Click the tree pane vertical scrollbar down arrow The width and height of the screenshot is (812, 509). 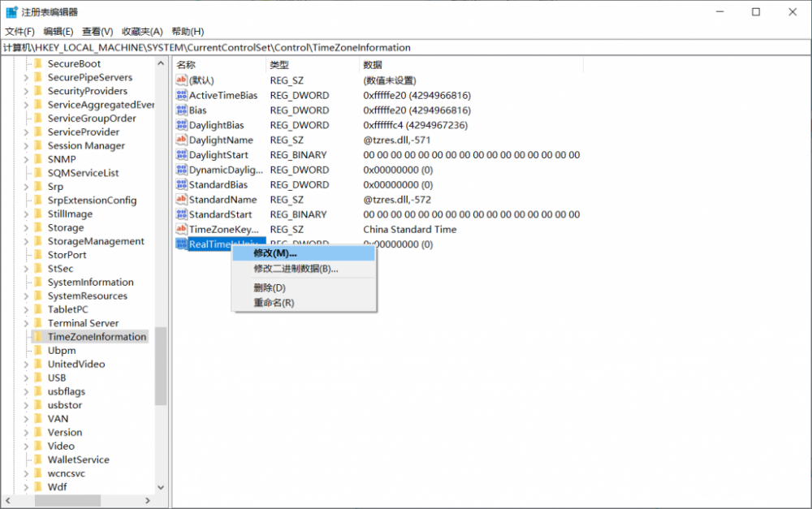161,487
